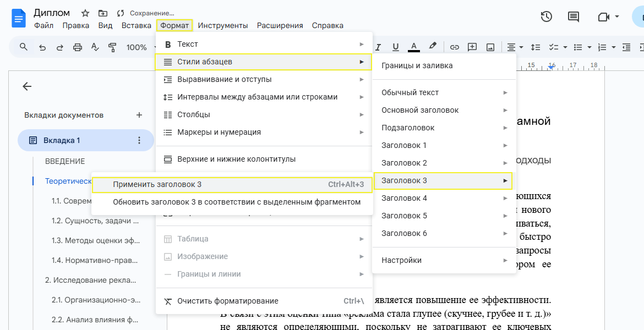This screenshot has width=644, height=330.
Task: Open the text color picker
Action: pos(413,47)
